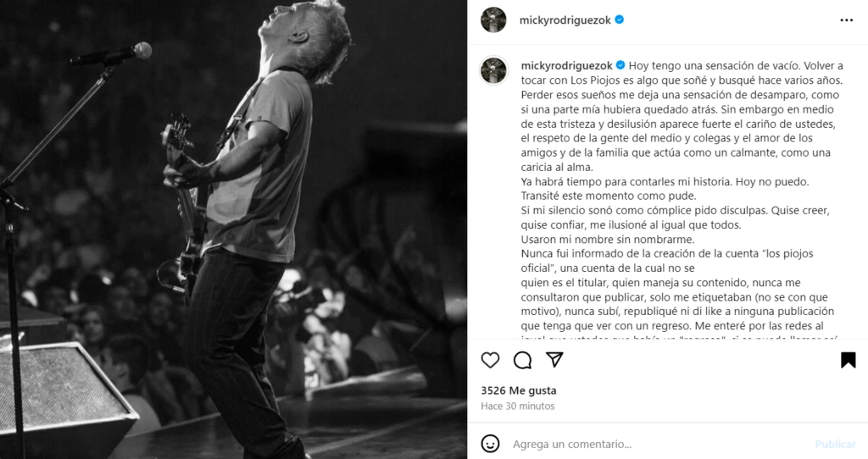Open emoji picker smiley icon
This screenshot has height=459, width=868.
pyautogui.click(x=490, y=444)
